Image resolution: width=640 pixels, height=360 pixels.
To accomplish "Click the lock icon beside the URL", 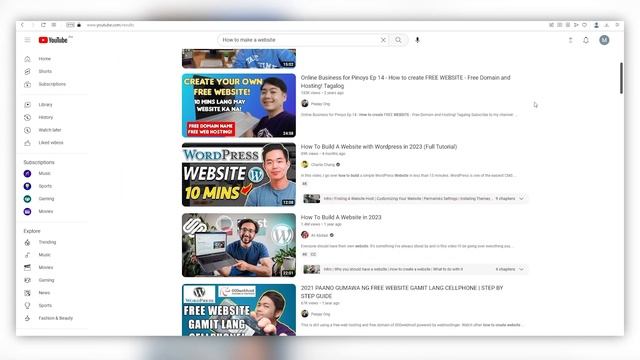I will [x=79, y=25].
